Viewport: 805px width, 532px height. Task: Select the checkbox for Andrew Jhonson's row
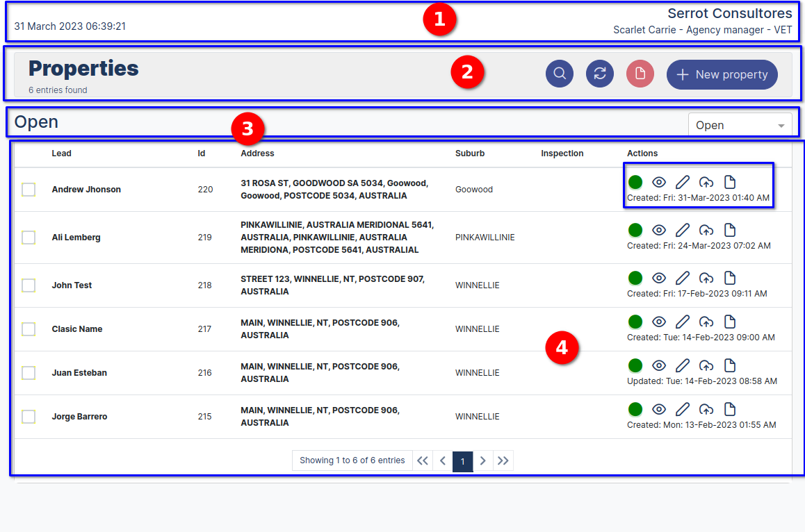29,189
